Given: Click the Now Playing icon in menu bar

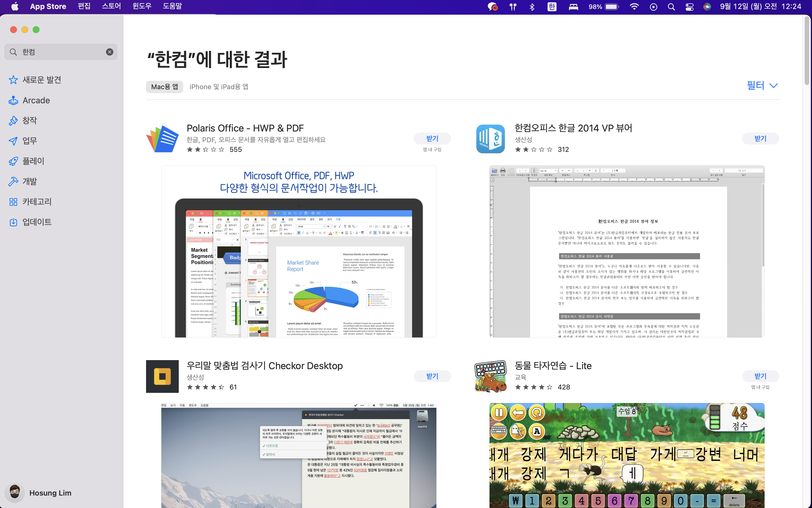Looking at the screenshot, I should [653, 7].
